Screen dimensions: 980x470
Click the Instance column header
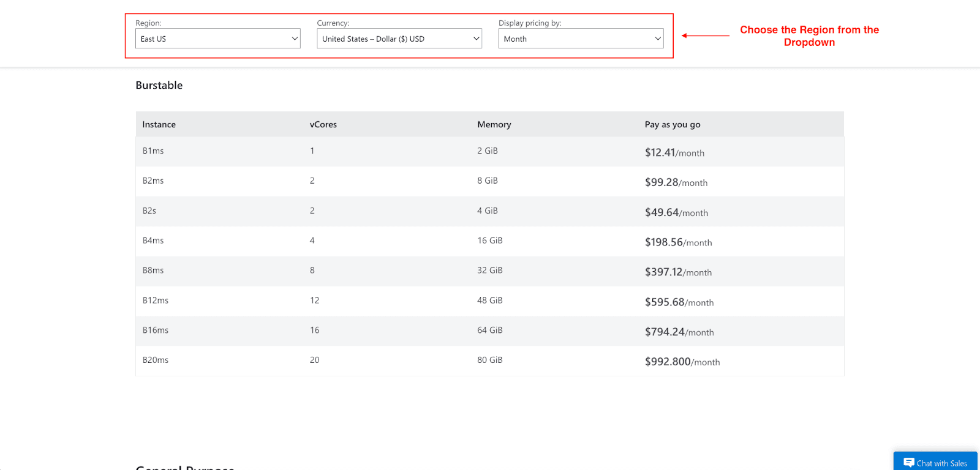pos(159,124)
